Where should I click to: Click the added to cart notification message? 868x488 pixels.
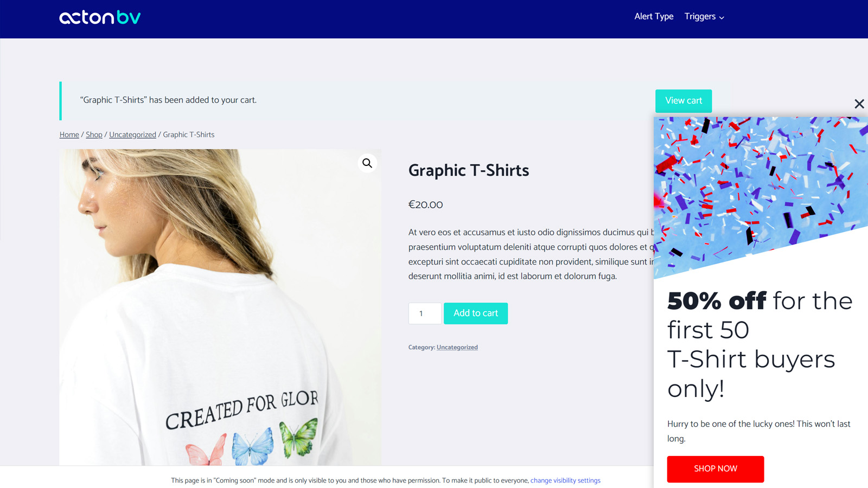168,100
